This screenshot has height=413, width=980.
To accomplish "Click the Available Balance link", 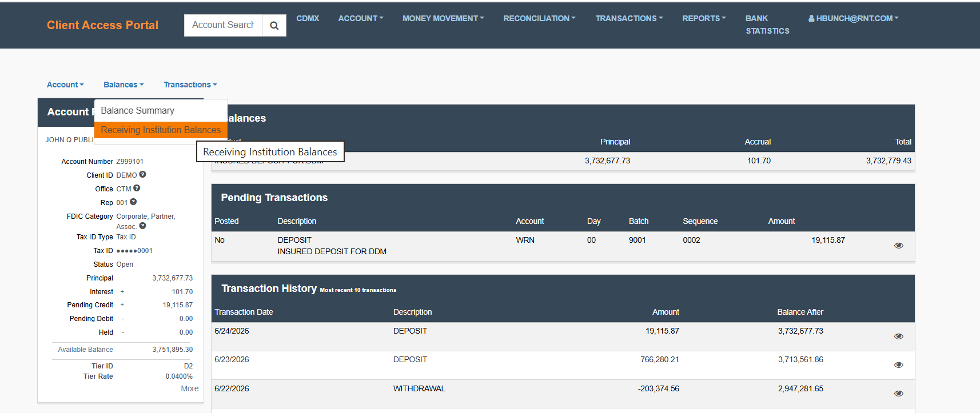I will (x=85, y=350).
